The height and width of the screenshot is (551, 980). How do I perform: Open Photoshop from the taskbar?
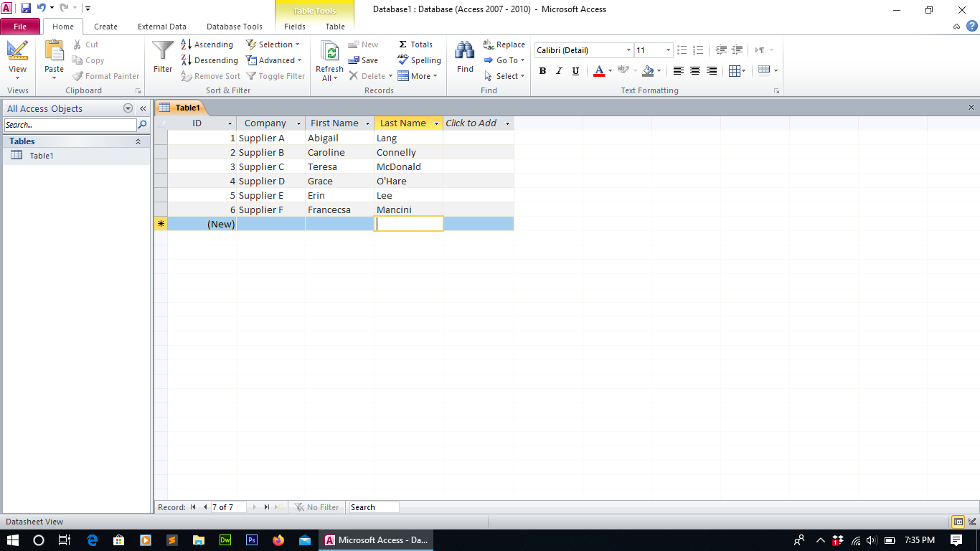[x=252, y=540]
